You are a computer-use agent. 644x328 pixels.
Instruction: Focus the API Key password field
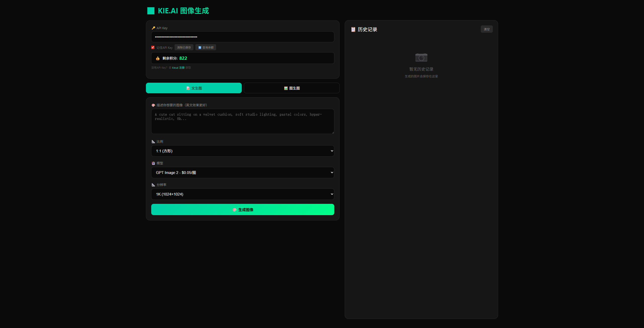click(x=243, y=37)
